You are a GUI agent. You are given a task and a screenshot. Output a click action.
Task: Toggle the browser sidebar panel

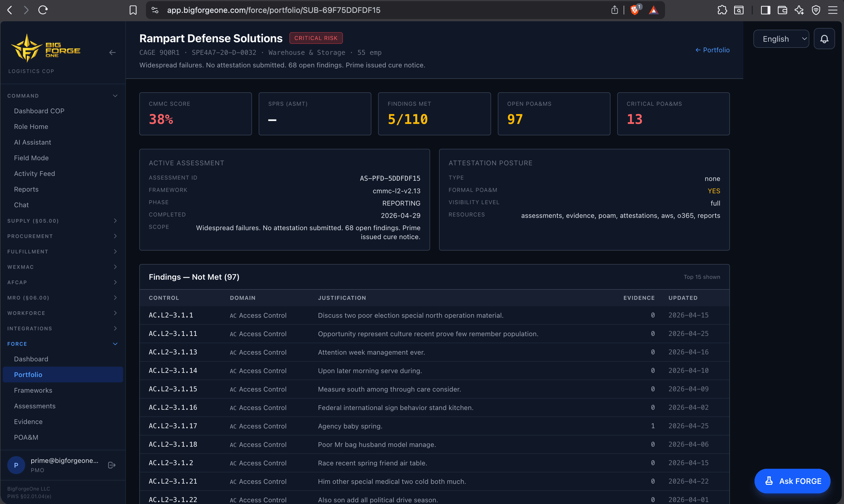click(765, 10)
